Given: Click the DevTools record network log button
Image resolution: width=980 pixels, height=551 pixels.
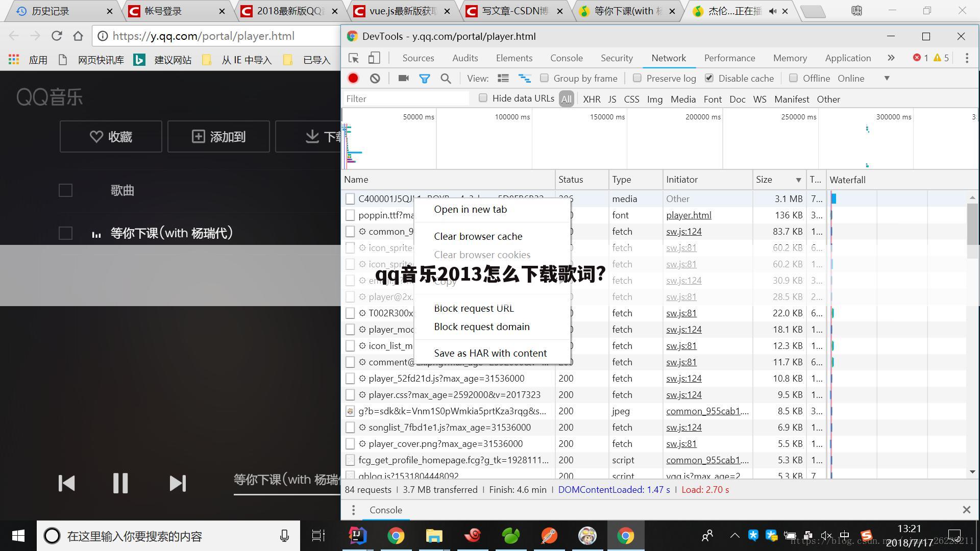Looking at the screenshot, I should coord(353,78).
